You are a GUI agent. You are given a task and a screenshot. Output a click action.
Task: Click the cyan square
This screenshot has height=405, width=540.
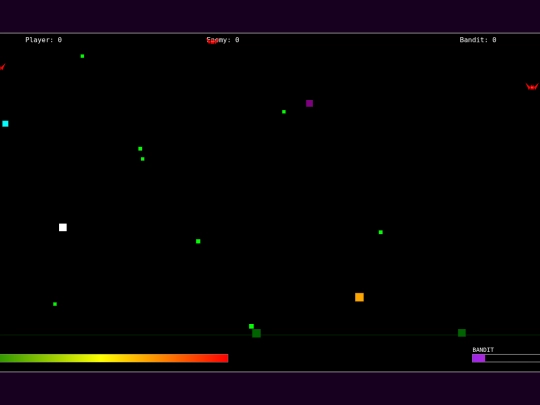tap(5, 124)
